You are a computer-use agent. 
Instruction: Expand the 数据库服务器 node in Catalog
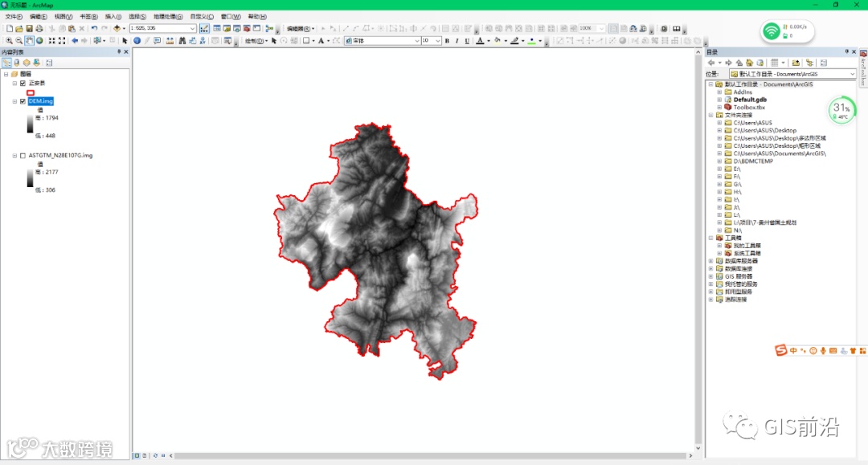coord(710,261)
